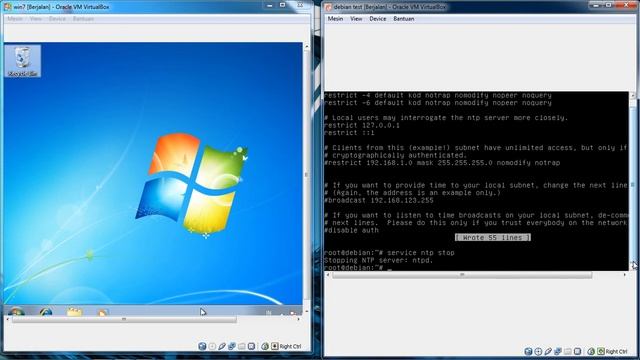Click 'Right Ctrl' host key label in win7
The image size is (640, 360).
[x=291, y=347]
